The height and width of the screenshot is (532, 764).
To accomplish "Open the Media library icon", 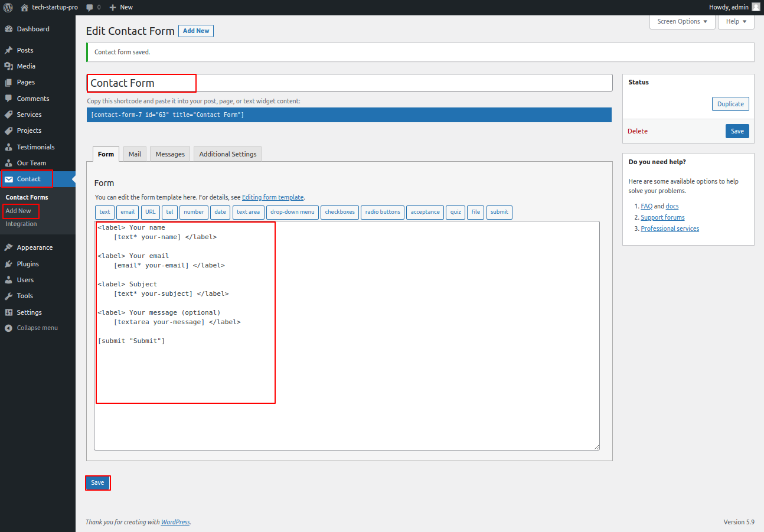I will point(9,66).
